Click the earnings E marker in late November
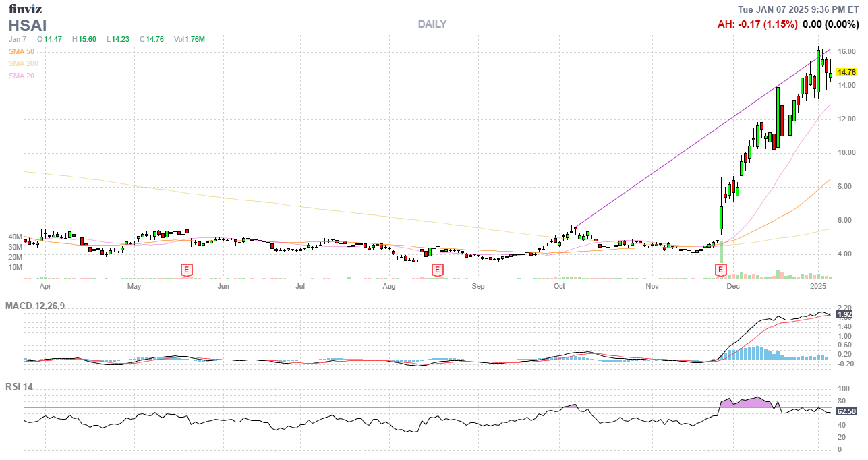This screenshot has width=868, height=460. (721, 270)
